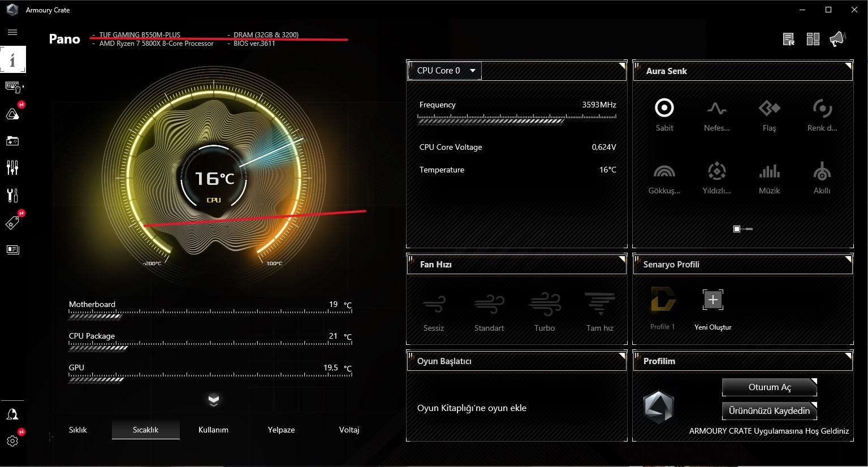This screenshot has height=467, width=868.
Task: Expand the Profilim panel corner arrow
Action: click(x=848, y=356)
